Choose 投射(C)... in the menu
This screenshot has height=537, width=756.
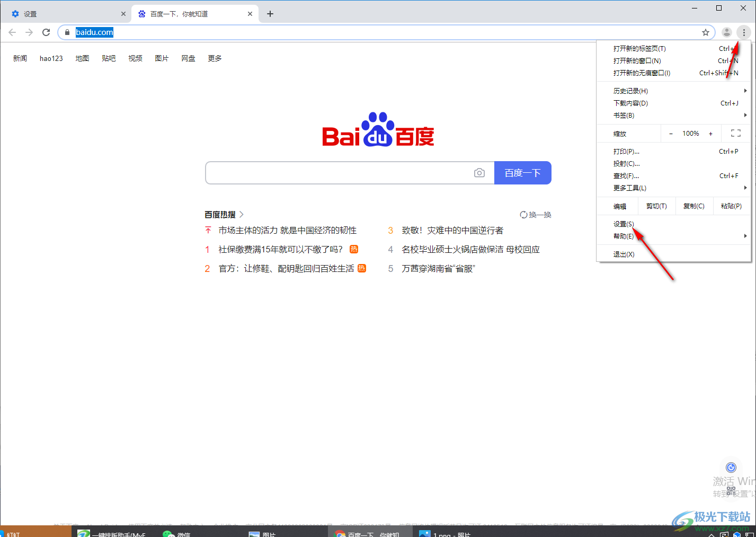pos(674,164)
